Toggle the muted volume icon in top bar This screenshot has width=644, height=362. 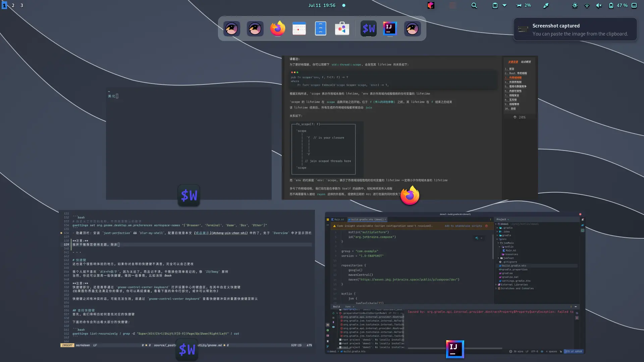pyautogui.click(x=599, y=5)
